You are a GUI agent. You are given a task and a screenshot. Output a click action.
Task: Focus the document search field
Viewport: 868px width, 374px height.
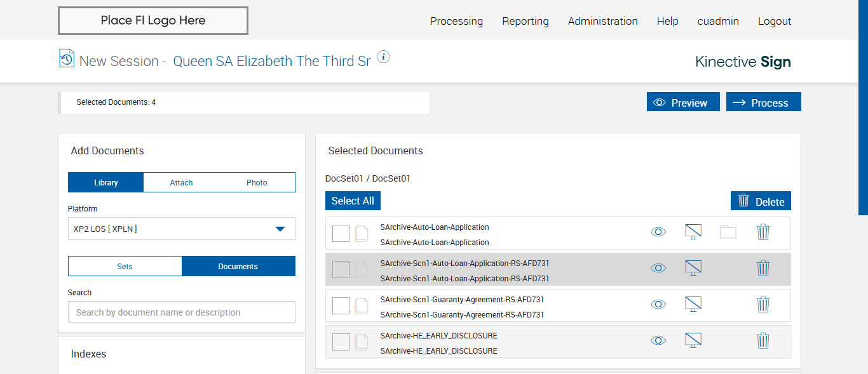click(182, 312)
